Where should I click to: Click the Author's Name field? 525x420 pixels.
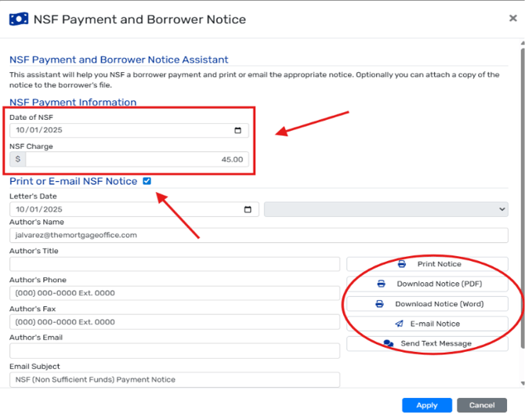pyautogui.click(x=259, y=235)
